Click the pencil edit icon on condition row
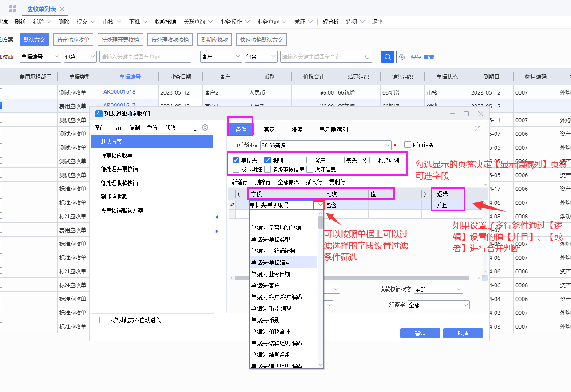The image size is (571, 392). coord(232,205)
